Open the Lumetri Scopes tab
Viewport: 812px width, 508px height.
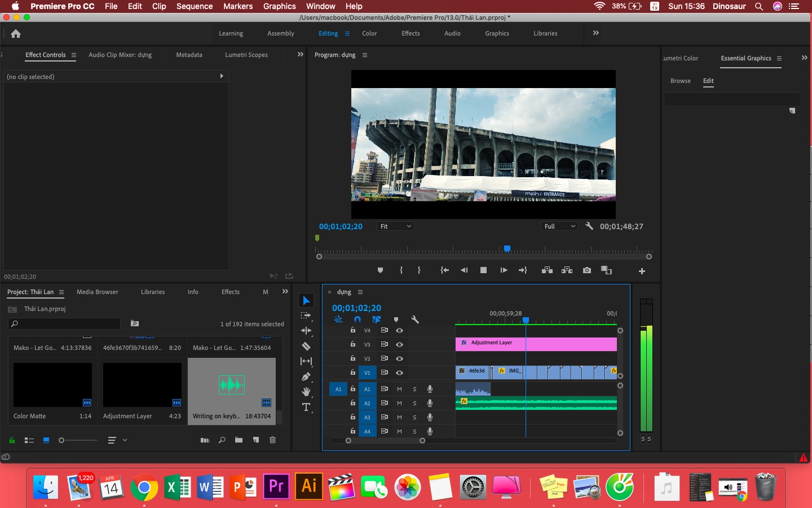tap(246, 55)
